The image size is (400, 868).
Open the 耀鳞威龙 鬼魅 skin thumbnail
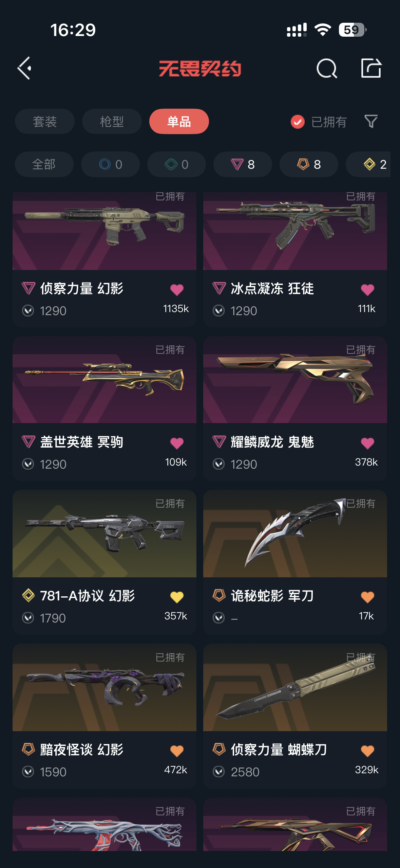click(295, 380)
